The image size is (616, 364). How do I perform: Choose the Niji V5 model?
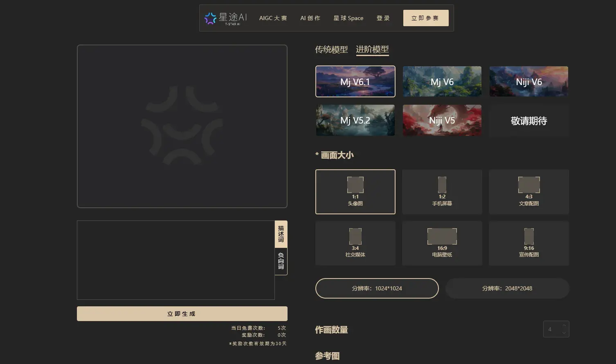point(442,120)
